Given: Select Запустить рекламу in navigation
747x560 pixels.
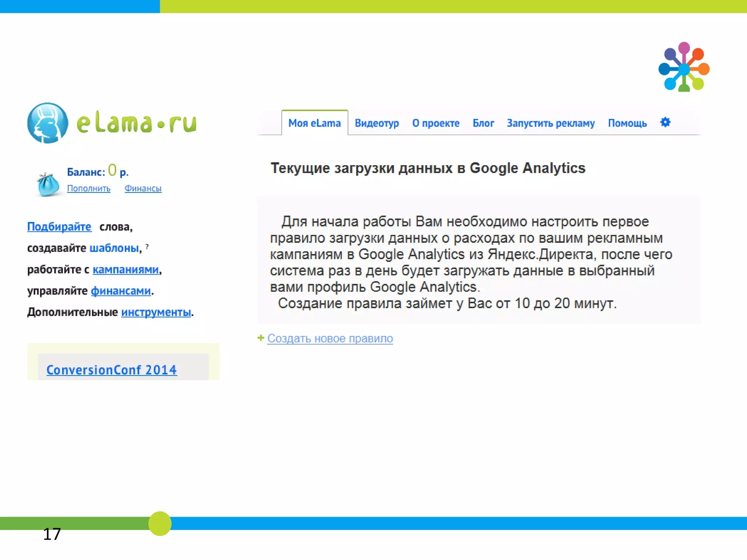Looking at the screenshot, I should [x=550, y=123].
